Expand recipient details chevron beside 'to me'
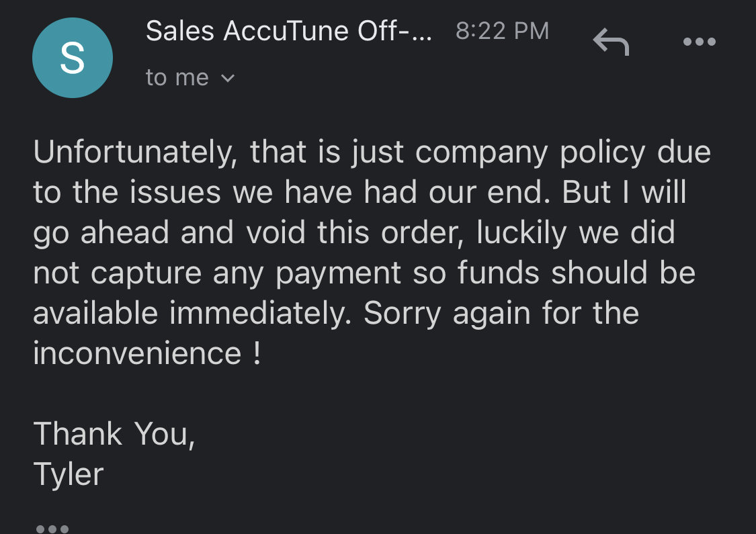Screen dimensions: 756x534 228,78
